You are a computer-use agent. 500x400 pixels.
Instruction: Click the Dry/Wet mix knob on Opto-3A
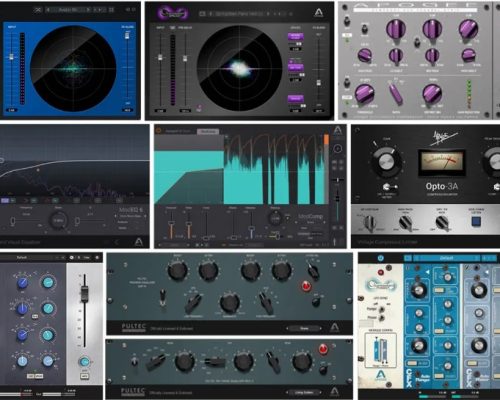tap(442, 222)
